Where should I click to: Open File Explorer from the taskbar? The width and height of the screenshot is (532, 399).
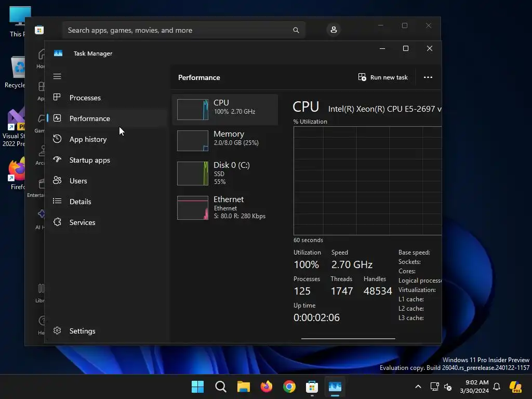pos(243,387)
